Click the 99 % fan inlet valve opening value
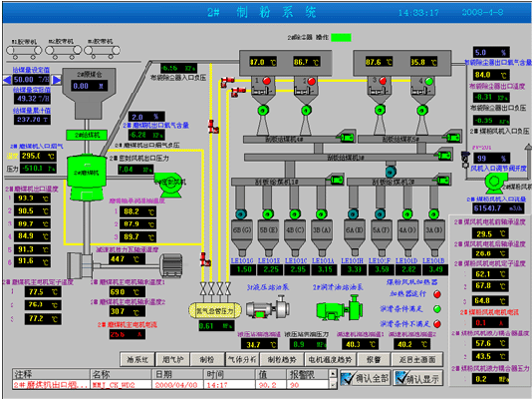The width and height of the screenshot is (532, 399). click(491, 159)
